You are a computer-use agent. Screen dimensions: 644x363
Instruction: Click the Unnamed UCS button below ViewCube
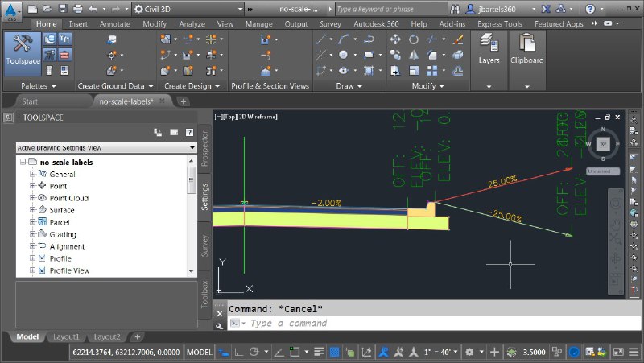(602, 171)
